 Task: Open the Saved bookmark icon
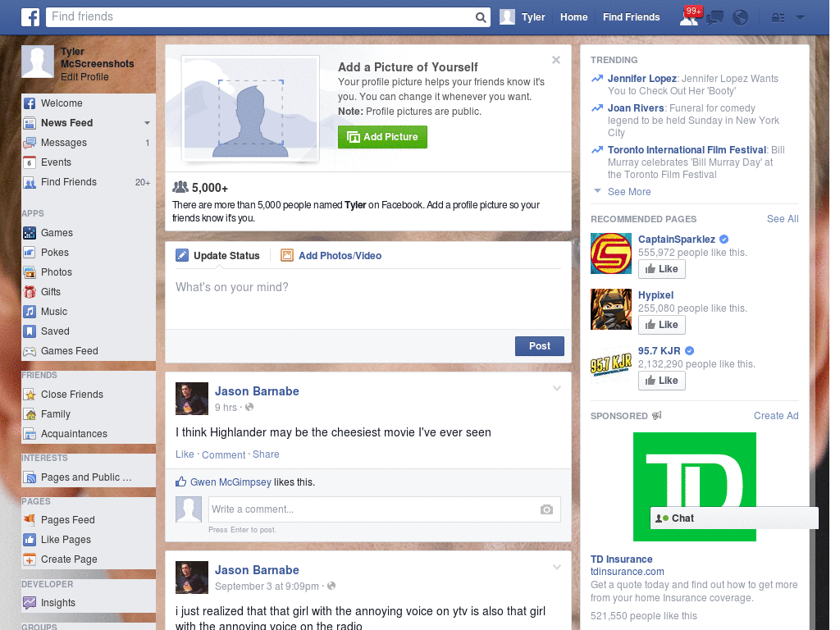click(x=30, y=331)
